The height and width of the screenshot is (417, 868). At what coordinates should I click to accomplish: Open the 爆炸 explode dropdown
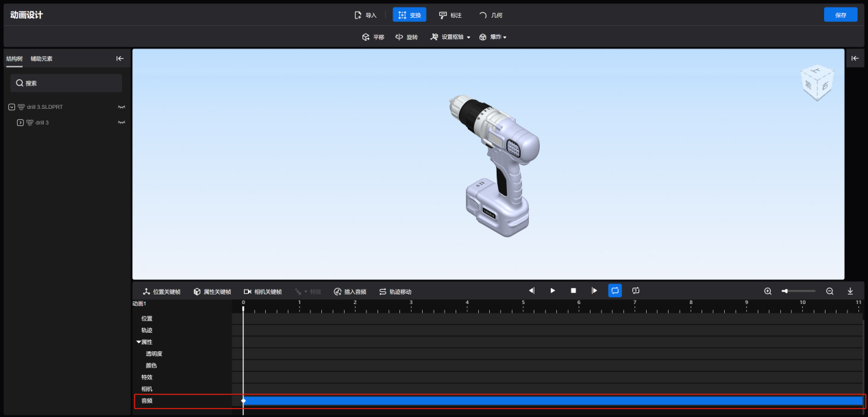point(493,37)
